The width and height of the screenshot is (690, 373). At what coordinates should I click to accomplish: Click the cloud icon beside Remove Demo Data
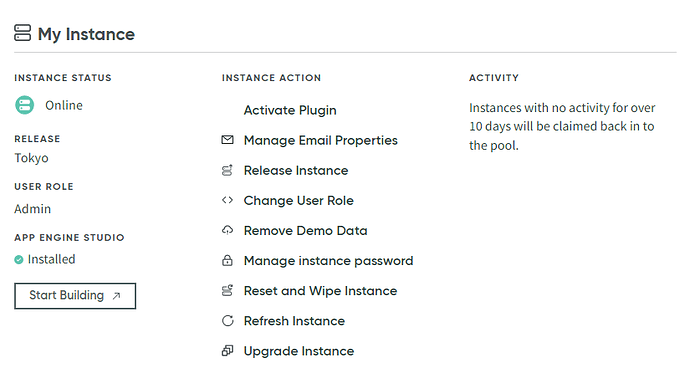point(227,230)
